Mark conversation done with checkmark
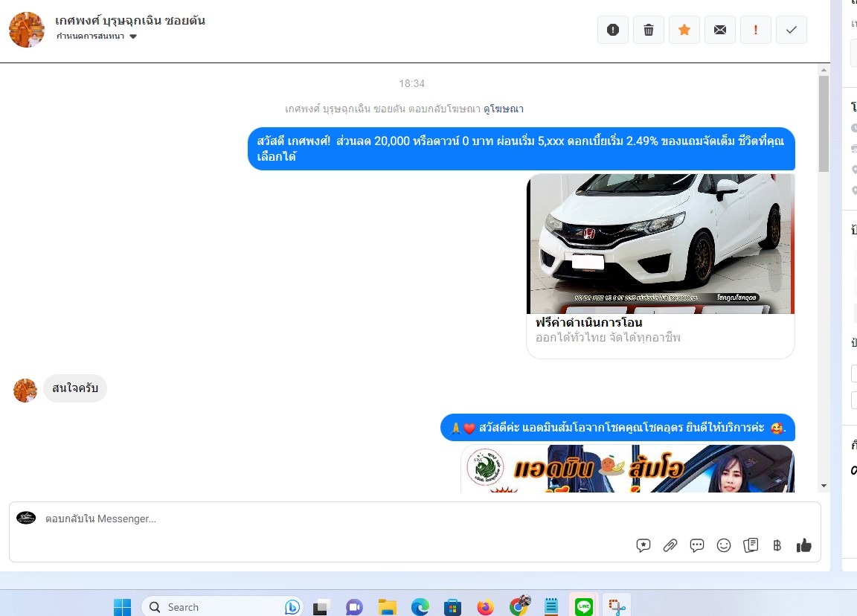857x616 pixels. pyautogui.click(x=792, y=30)
